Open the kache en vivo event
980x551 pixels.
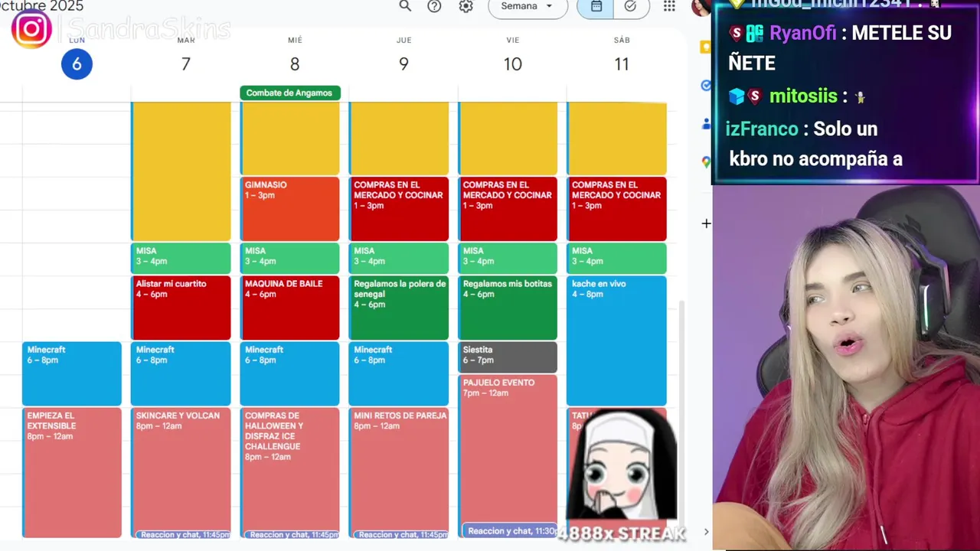[x=617, y=341]
